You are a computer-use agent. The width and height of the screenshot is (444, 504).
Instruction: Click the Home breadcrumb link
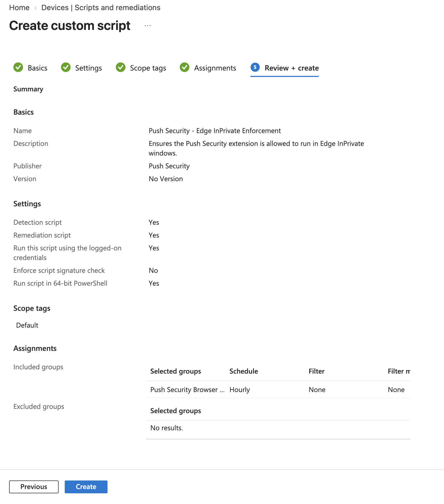19,7
